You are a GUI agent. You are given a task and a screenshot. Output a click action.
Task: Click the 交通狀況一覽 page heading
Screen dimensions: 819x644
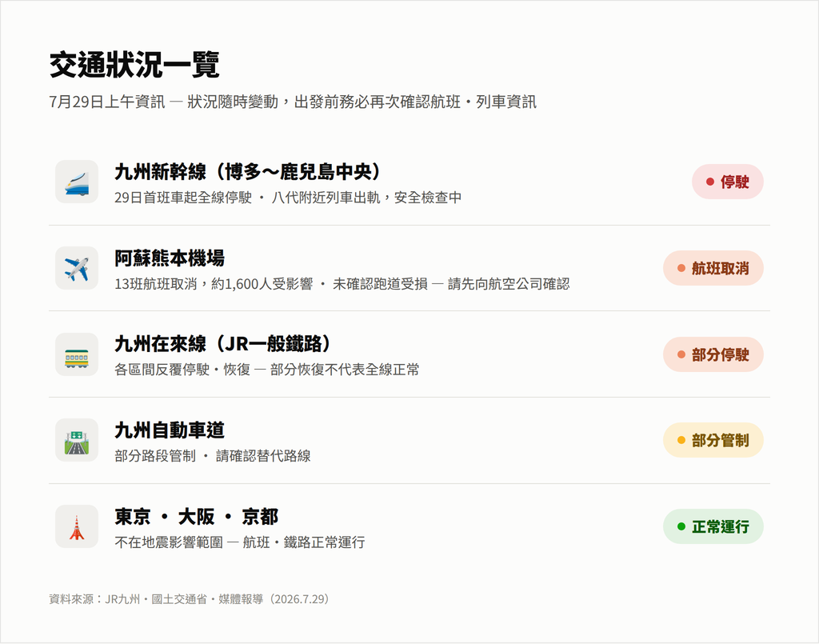[x=134, y=66]
